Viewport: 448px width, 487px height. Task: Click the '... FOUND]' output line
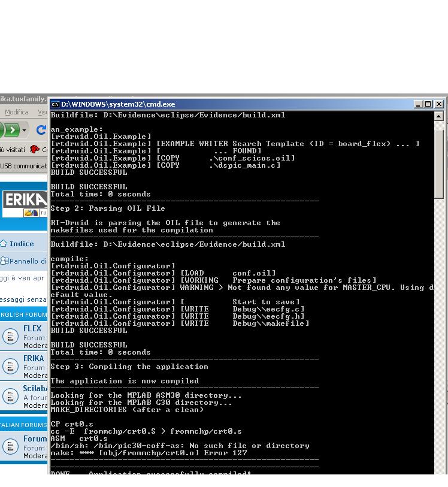pyautogui.click(x=156, y=151)
